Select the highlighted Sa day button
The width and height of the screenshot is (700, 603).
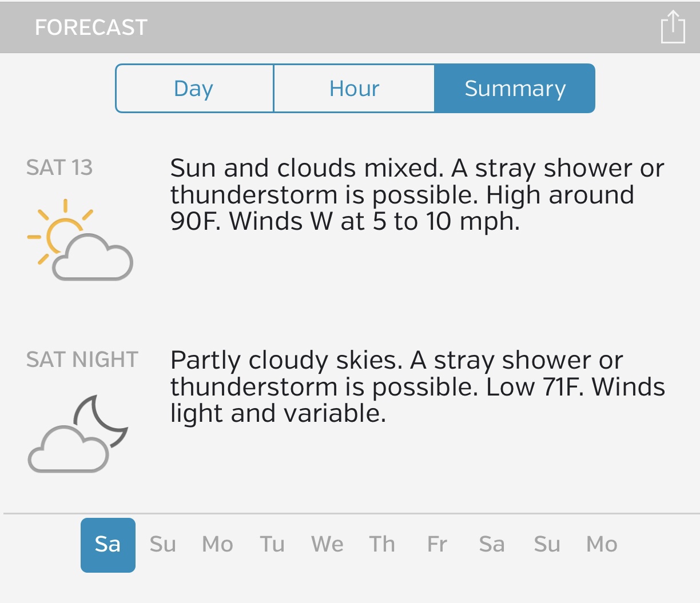pyautogui.click(x=108, y=545)
